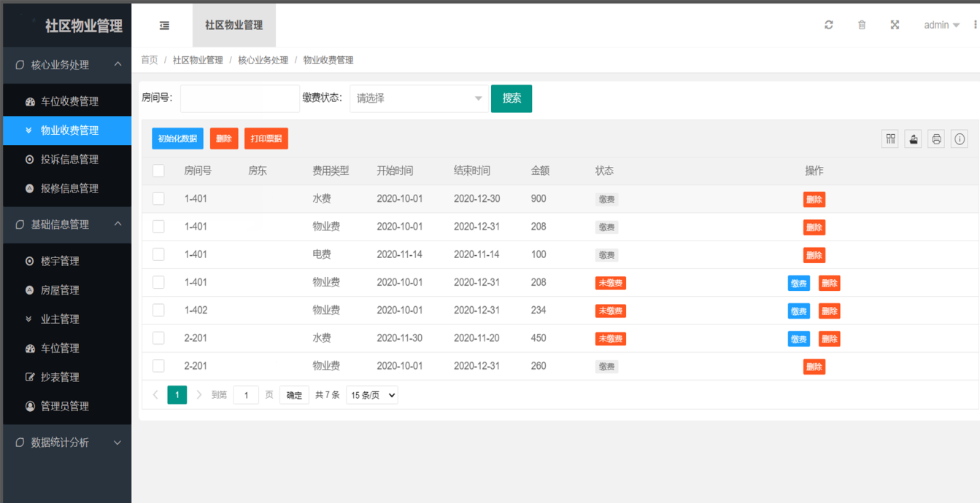
Task: Open the admin user dropdown
Action: (941, 25)
